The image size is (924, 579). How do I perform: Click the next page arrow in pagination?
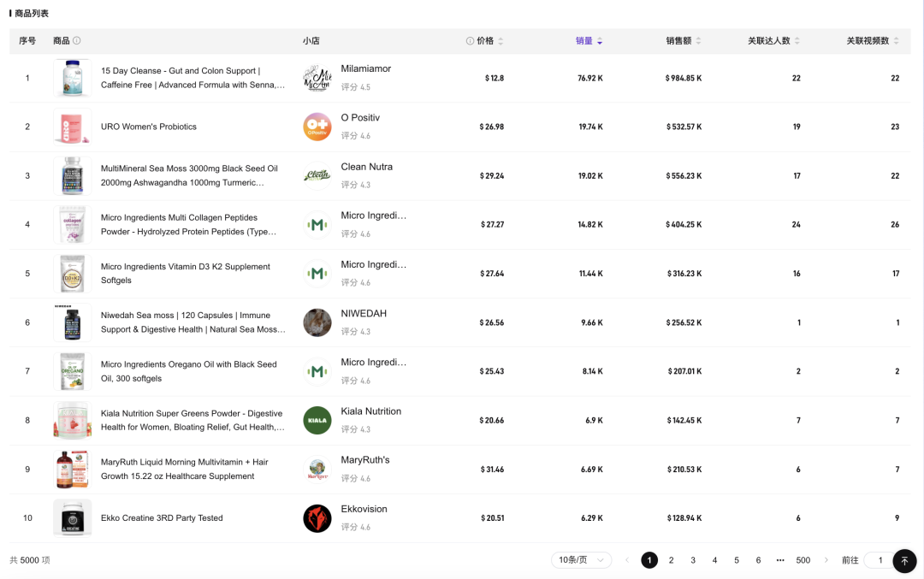pyautogui.click(x=826, y=560)
